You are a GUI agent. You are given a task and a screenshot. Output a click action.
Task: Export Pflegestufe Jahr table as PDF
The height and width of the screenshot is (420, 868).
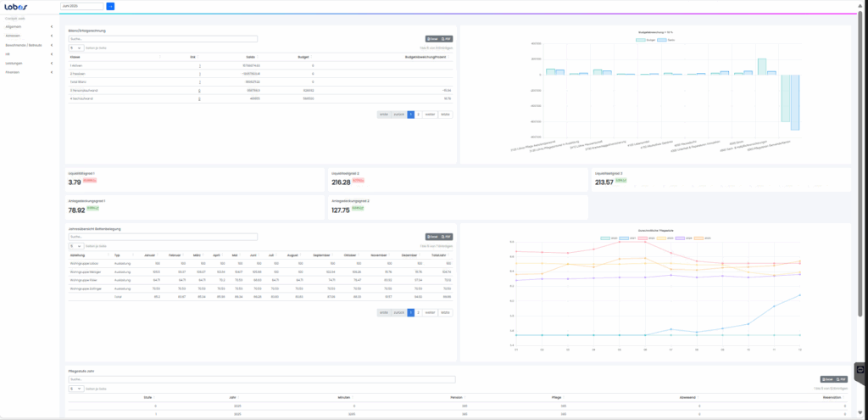coord(843,379)
